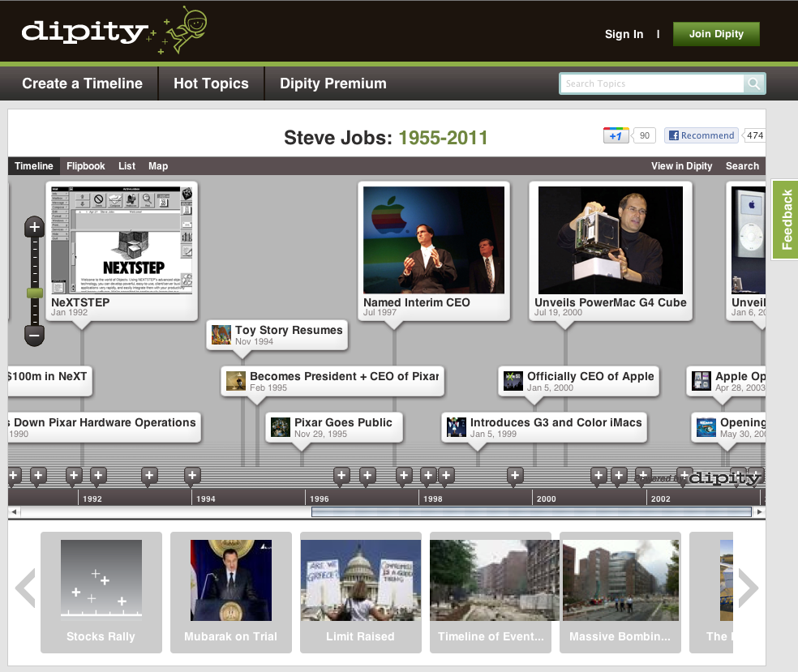Screen dimensions: 798x672
Task: Click the Google +1 button
Action: pyautogui.click(x=616, y=136)
